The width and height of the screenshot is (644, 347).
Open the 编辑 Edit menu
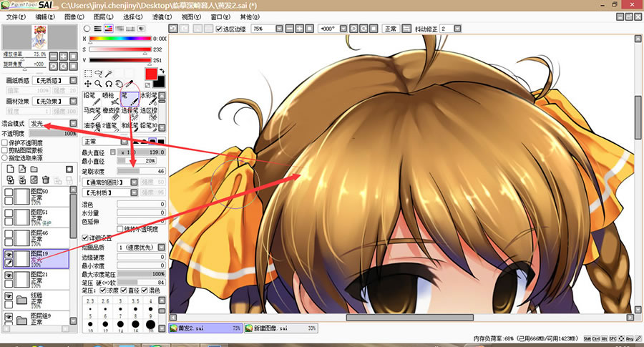[x=45, y=17]
